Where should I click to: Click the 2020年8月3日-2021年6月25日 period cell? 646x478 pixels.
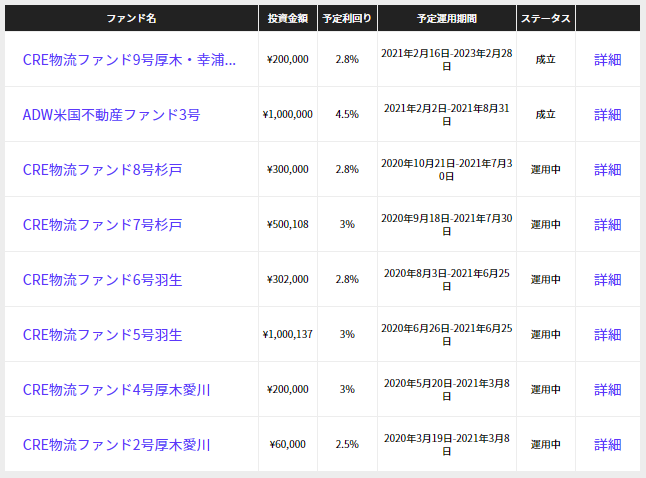click(447, 279)
